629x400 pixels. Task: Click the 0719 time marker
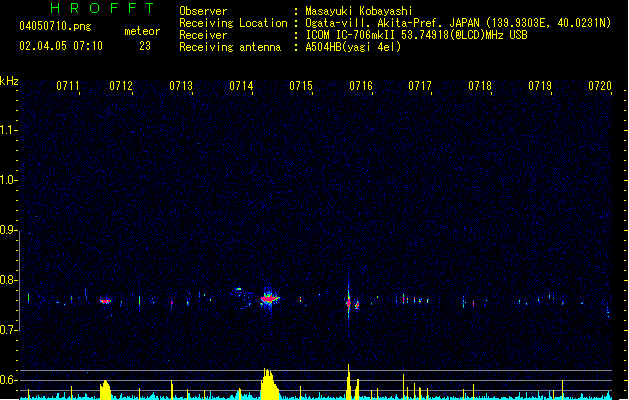point(540,86)
